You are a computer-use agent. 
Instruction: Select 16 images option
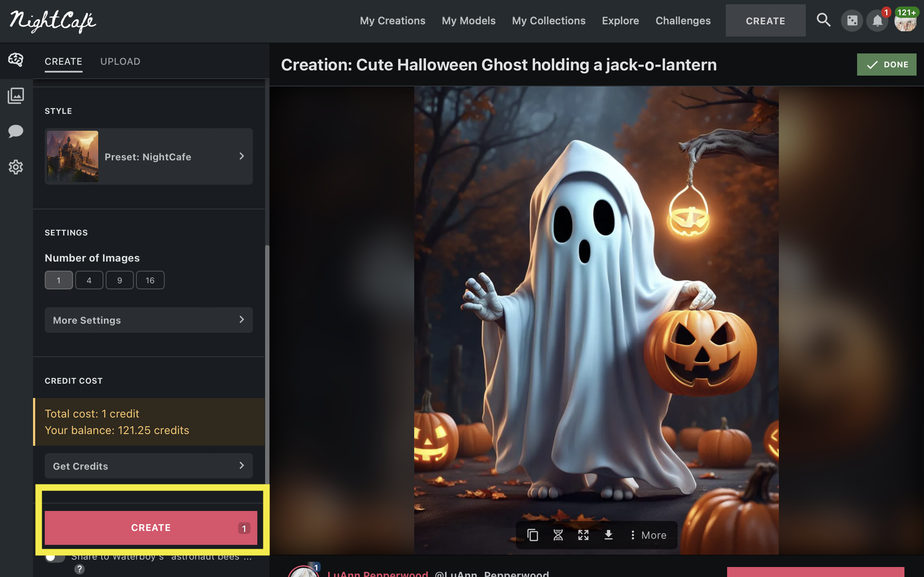[x=150, y=280]
